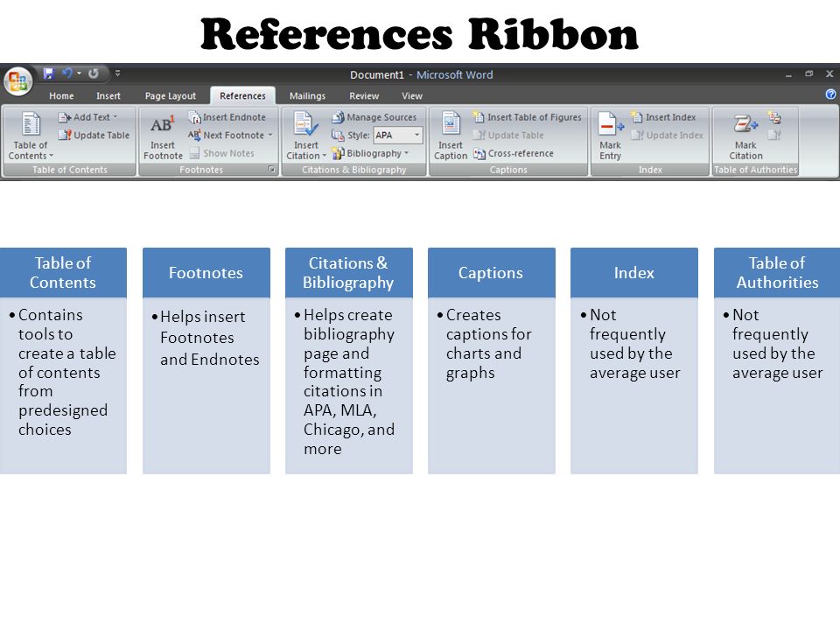This screenshot has height=630, width=840.
Task: Open Word Help question mark
Action: point(830,94)
